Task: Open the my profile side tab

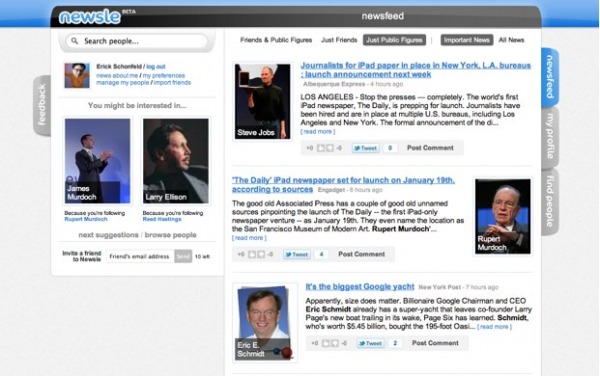Action: coord(550,137)
